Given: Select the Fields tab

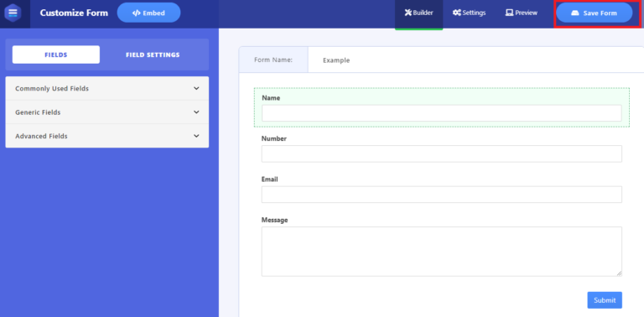Looking at the screenshot, I should point(56,55).
